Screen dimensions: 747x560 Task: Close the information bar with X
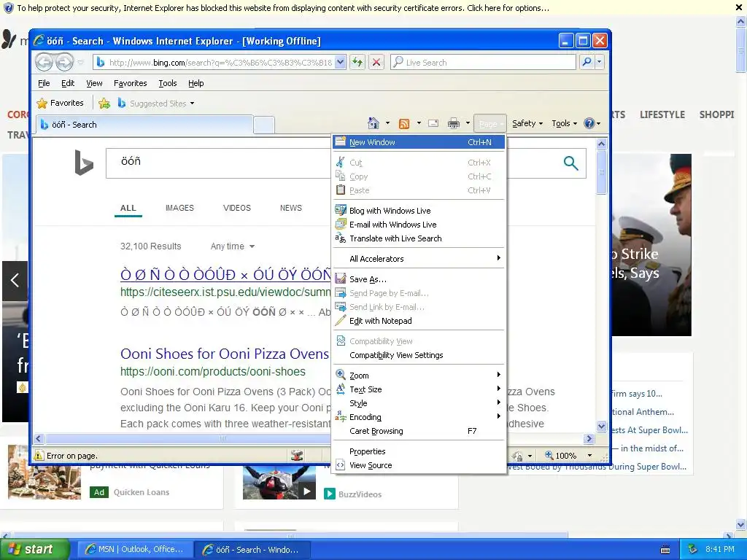pos(739,7)
